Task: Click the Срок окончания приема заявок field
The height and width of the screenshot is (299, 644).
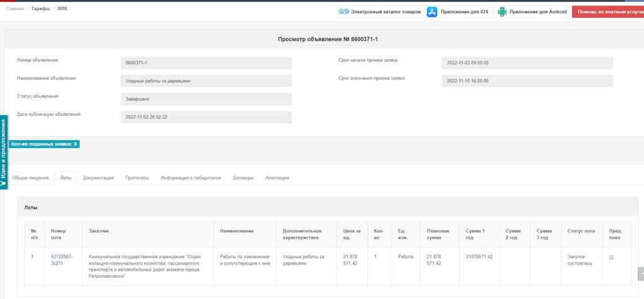Action: click(x=527, y=81)
